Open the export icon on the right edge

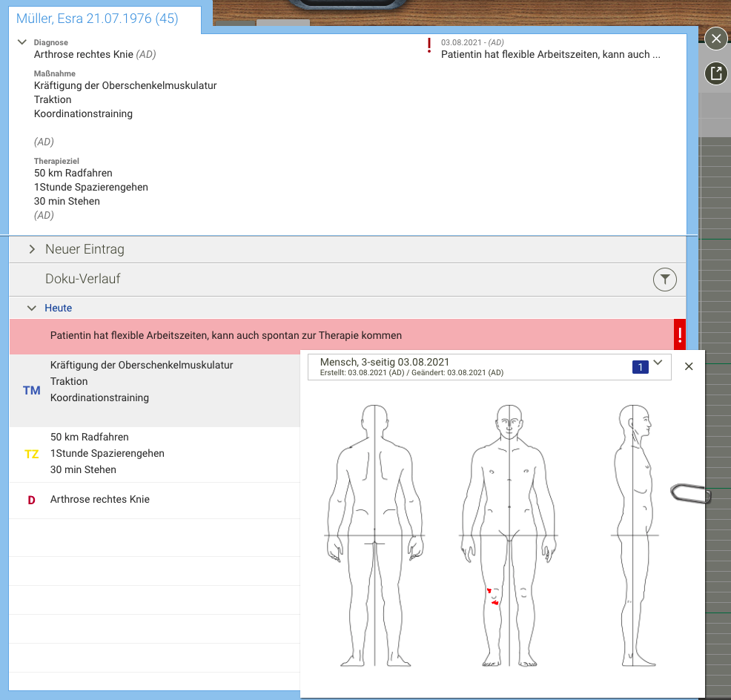click(715, 73)
